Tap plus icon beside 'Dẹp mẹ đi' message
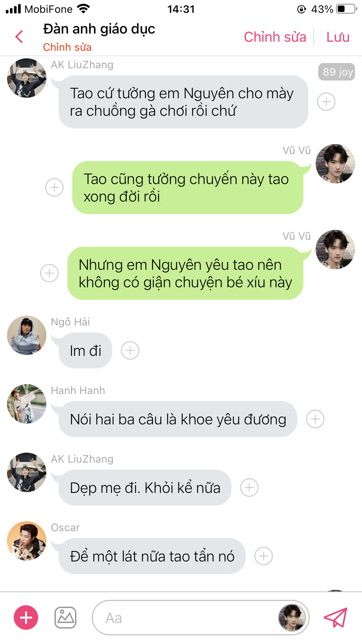The height and width of the screenshot is (644, 362). [x=249, y=487]
